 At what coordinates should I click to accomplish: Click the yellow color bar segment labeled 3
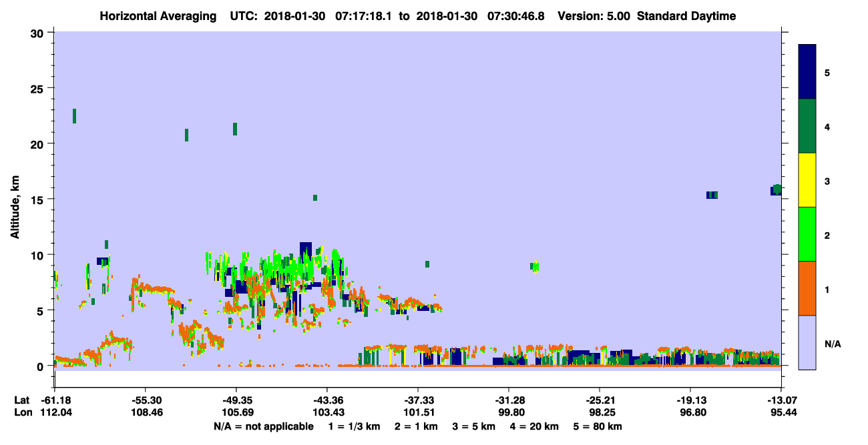pos(807,180)
